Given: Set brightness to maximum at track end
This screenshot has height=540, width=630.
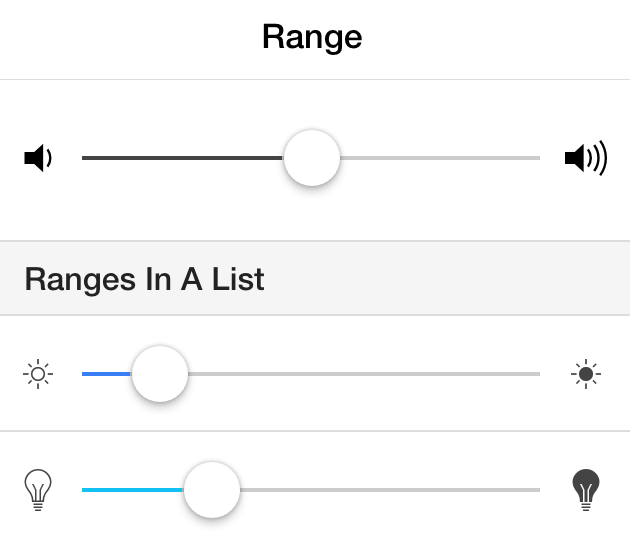Looking at the screenshot, I should [x=538, y=374].
